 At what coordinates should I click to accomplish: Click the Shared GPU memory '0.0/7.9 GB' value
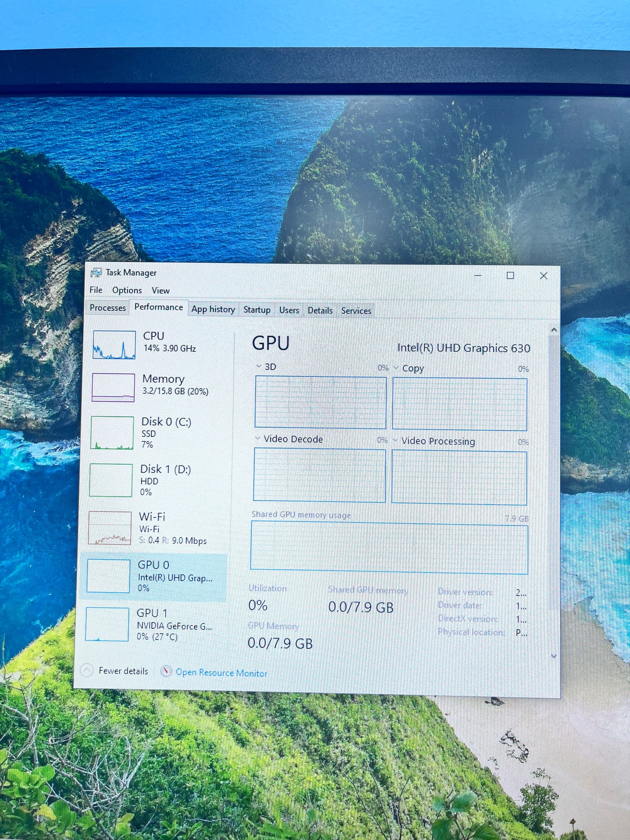pos(361,607)
